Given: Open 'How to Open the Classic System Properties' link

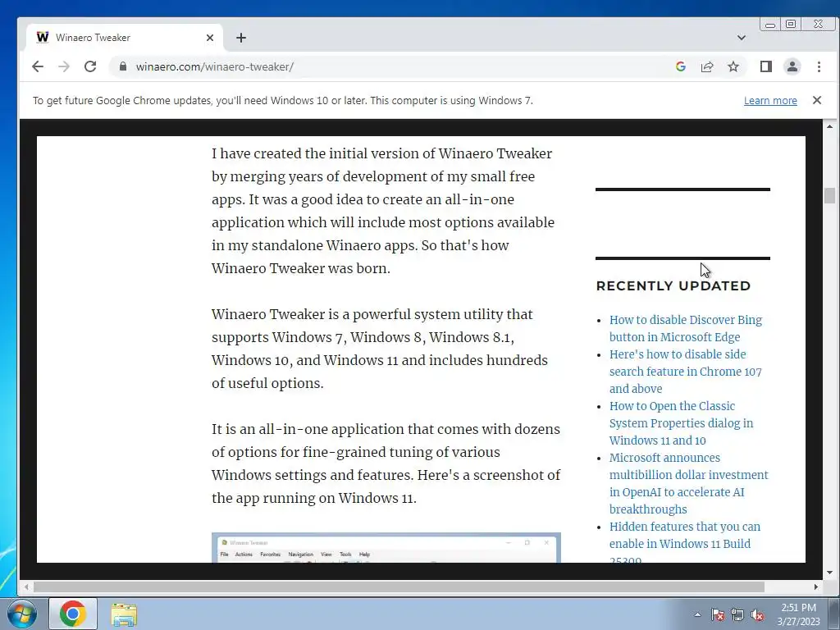Looking at the screenshot, I should click(x=681, y=423).
